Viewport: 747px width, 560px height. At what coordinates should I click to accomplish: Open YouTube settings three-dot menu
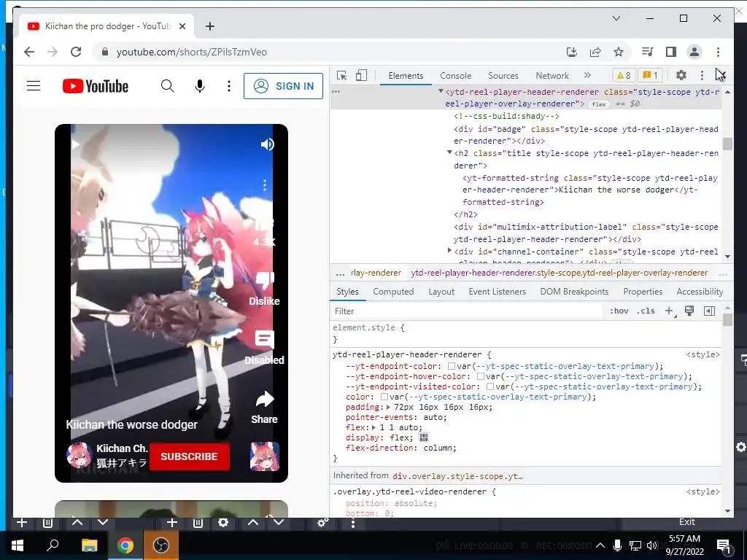pos(228,86)
